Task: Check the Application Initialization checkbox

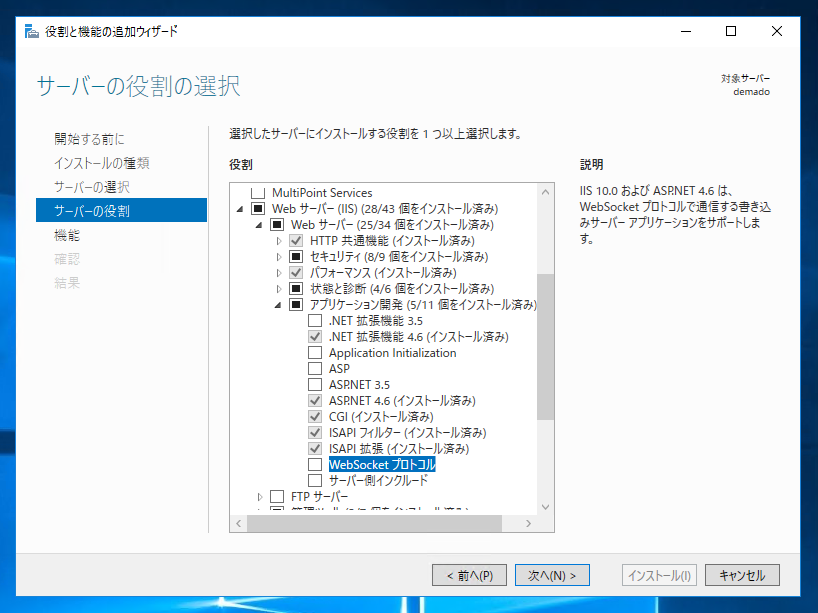Action: pyautogui.click(x=315, y=353)
